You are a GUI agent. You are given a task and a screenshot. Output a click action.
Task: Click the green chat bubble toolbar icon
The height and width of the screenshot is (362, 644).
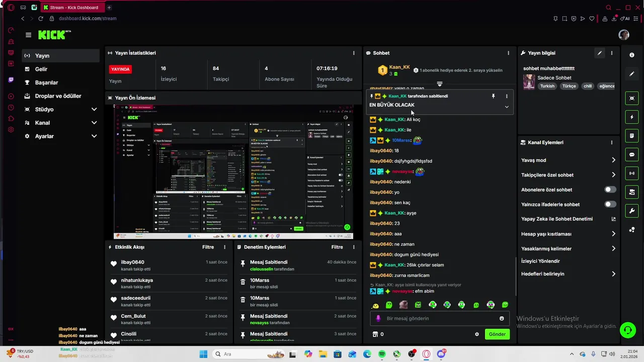pyautogui.click(x=632, y=154)
